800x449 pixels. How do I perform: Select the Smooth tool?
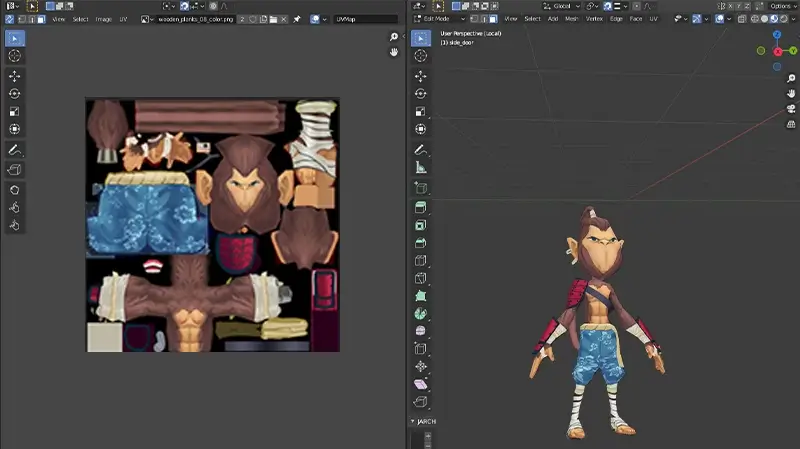tap(420, 331)
